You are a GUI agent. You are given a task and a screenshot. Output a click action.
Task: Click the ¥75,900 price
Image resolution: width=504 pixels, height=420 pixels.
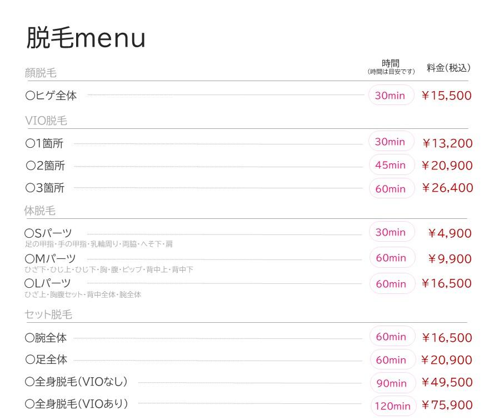coord(447,405)
